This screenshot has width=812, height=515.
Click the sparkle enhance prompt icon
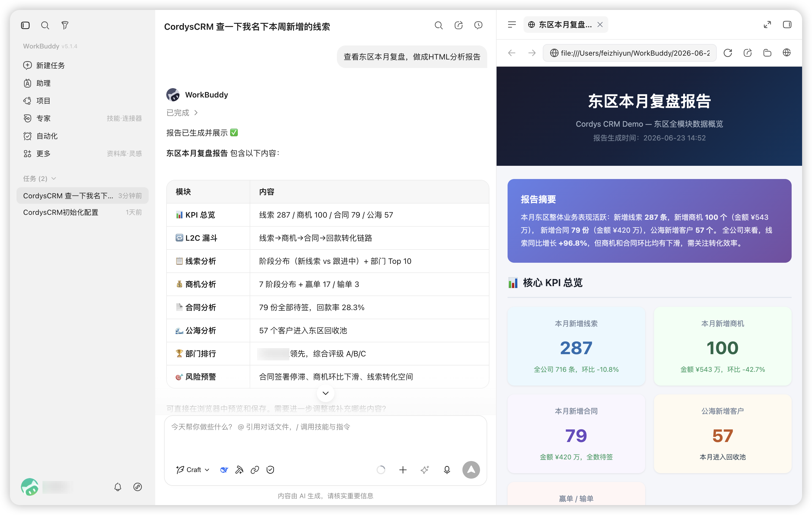tap(425, 470)
